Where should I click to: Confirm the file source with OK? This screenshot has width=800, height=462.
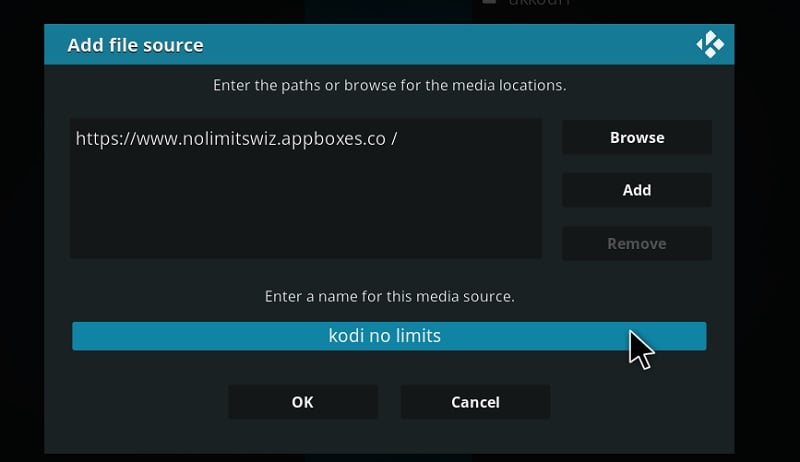[x=303, y=402]
